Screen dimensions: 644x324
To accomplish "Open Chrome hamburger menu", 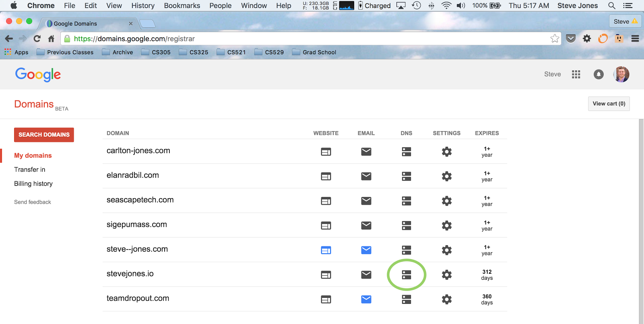I will click(x=635, y=39).
